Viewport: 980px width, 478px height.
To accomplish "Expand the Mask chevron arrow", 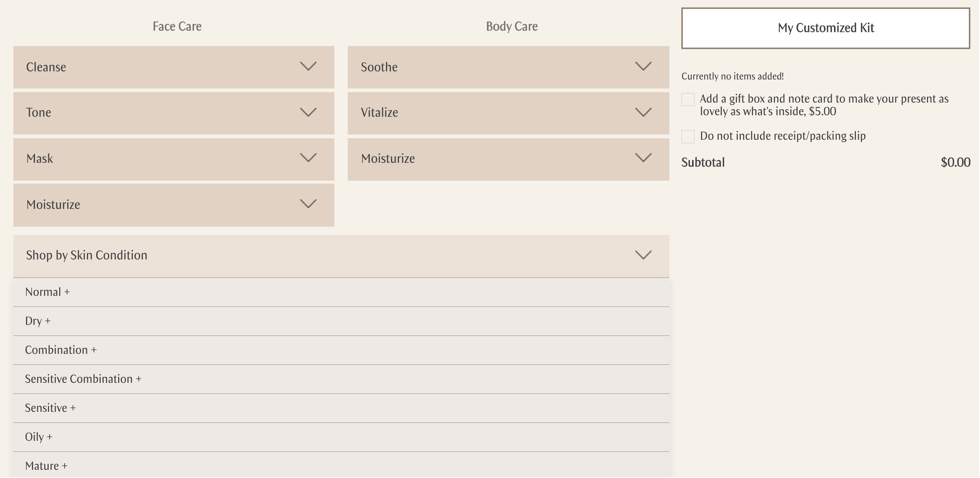I will click(x=308, y=158).
